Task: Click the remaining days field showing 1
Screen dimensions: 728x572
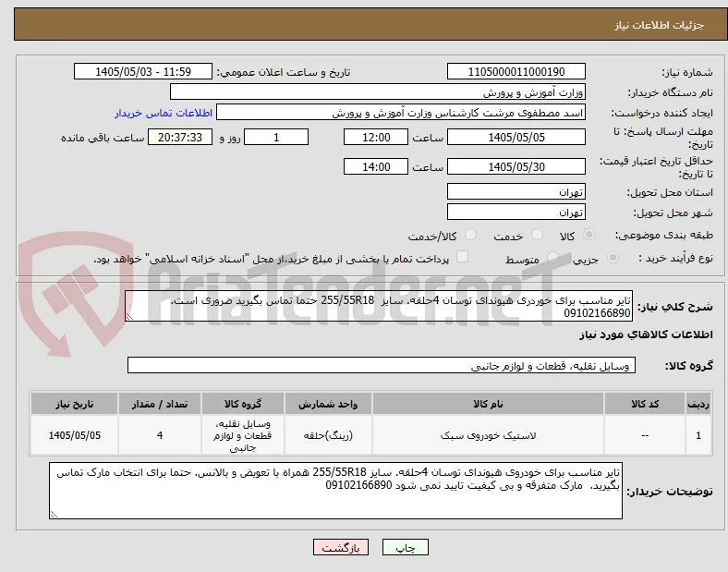Action: [276, 137]
